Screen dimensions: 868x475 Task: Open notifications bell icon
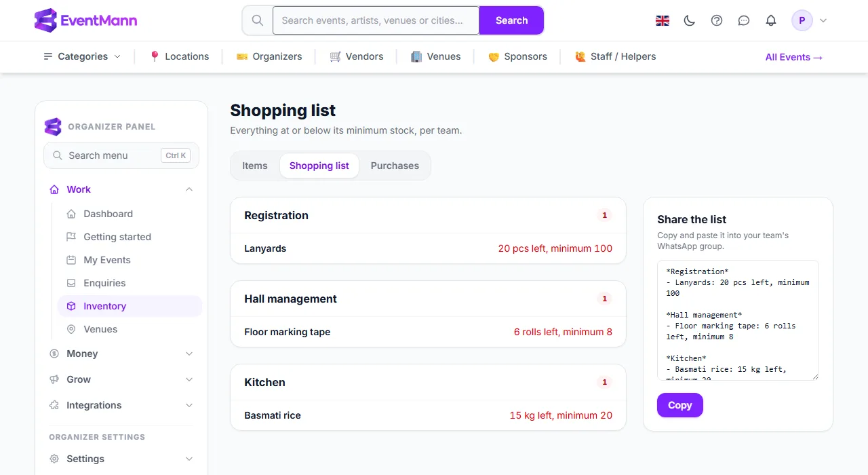pos(771,20)
